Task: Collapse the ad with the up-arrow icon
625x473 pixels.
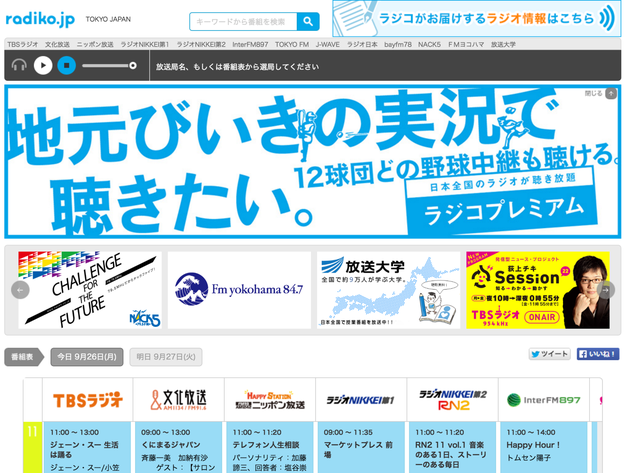Action: tap(611, 93)
